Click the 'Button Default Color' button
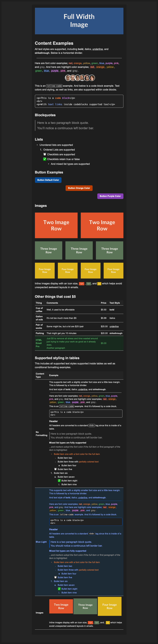Screen dimensions: 158x644 [48, 180]
